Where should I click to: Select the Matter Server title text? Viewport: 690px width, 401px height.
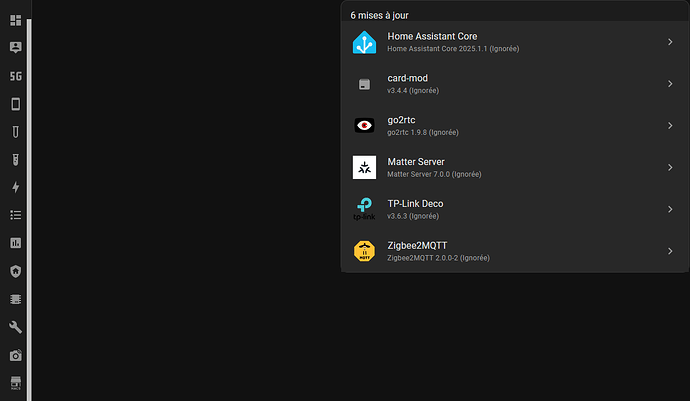[x=416, y=162]
